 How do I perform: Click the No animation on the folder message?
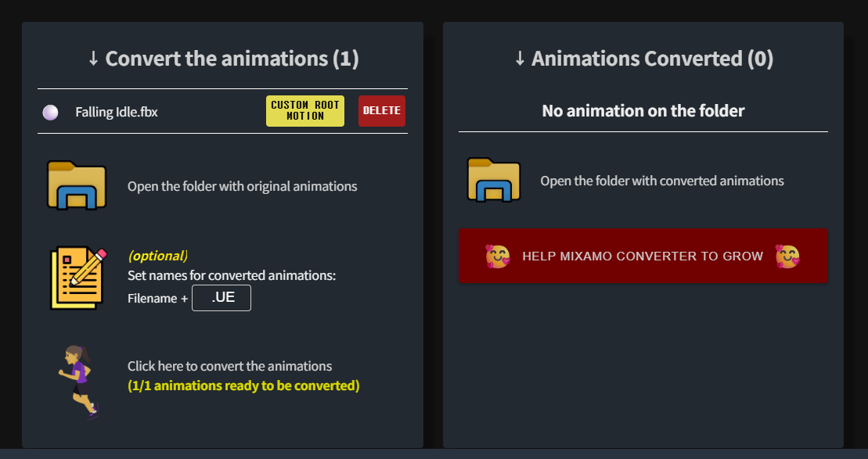(x=643, y=110)
